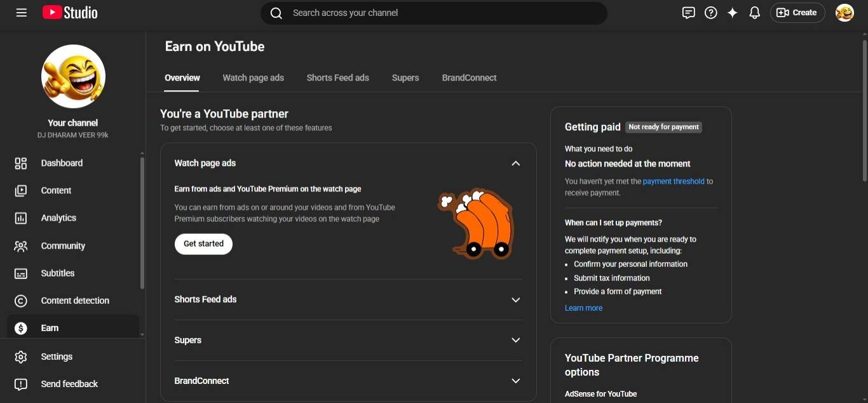Open Content detection in the sidebar

pyautogui.click(x=75, y=301)
